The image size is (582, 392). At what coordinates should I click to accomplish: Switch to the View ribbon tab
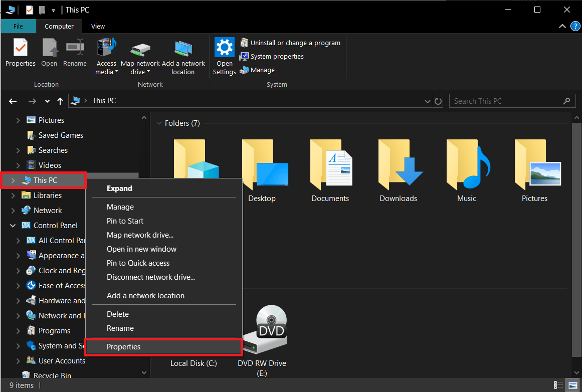click(x=98, y=26)
